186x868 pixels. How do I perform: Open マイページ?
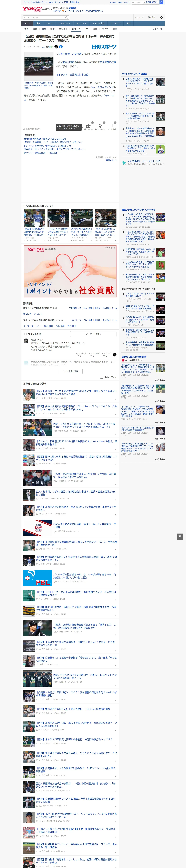(x=139, y=18)
